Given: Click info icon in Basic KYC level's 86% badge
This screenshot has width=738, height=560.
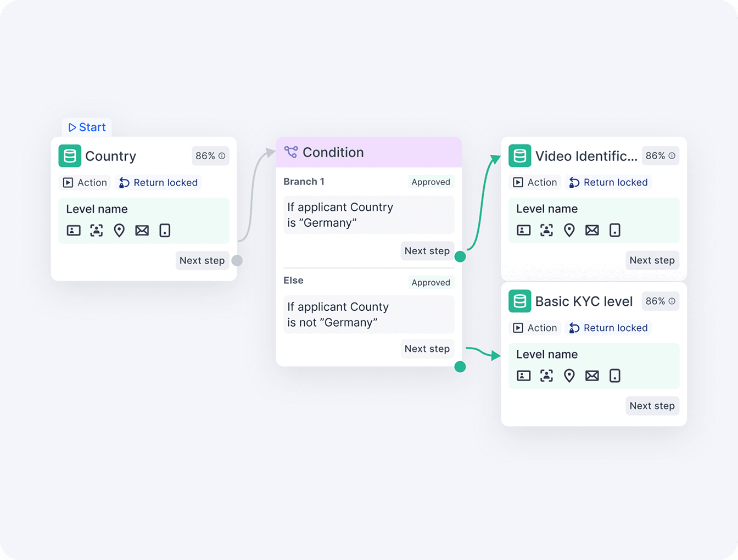Looking at the screenshot, I should coord(672,301).
